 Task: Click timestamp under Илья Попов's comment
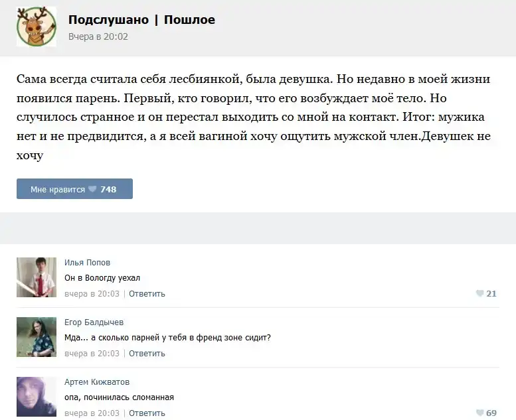[x=92, y=294]
